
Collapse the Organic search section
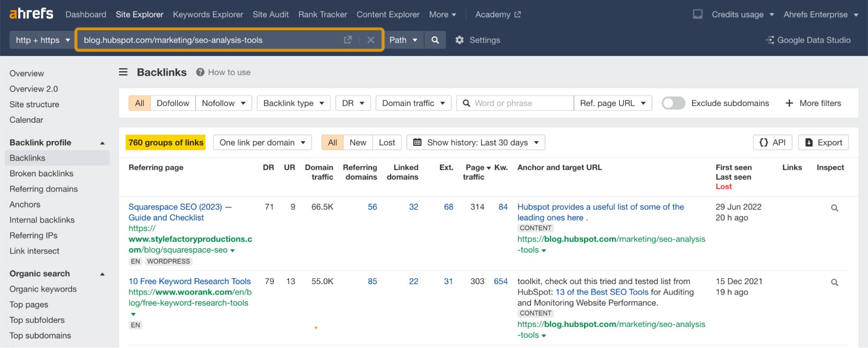pyautogui.click(x=102, y=274)
